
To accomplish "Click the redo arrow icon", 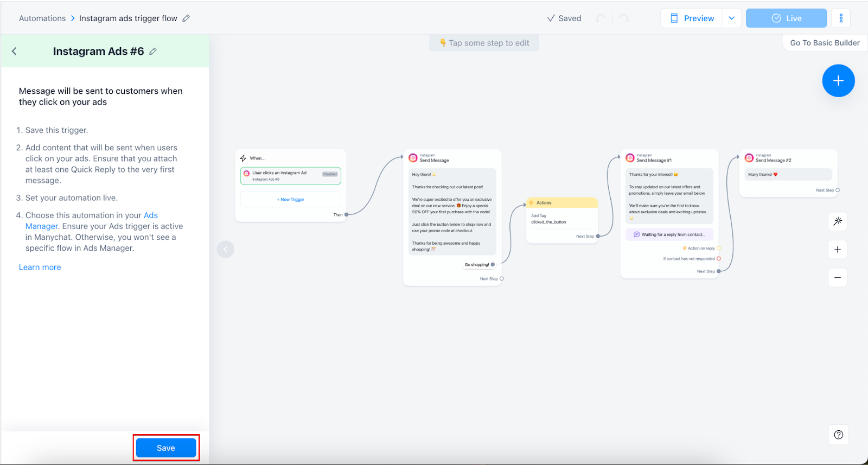I will (624, 18).
